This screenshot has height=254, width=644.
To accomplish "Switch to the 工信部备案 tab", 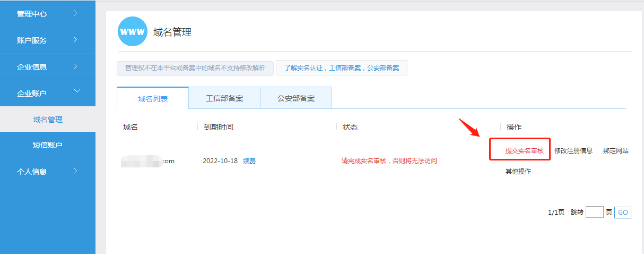I will coord(224,98).
